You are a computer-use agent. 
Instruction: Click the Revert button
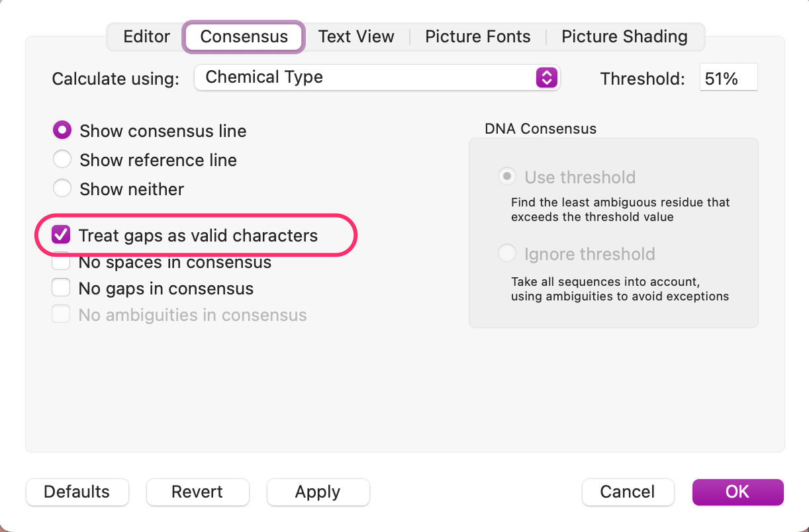(x=197, y=492)
